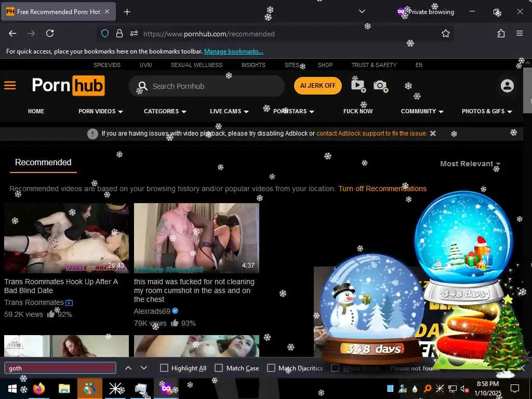Close the find bar

523,368
